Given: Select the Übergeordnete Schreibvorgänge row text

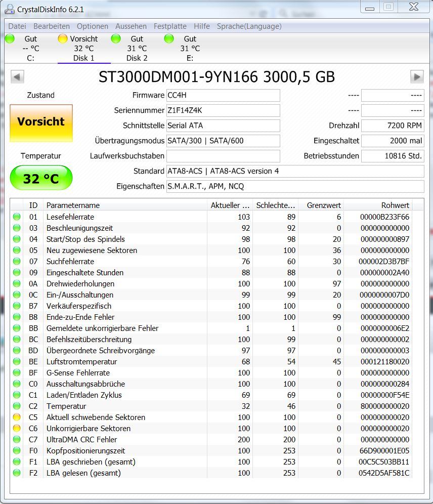Looking at the screenshot, I should tap(101, 351).
